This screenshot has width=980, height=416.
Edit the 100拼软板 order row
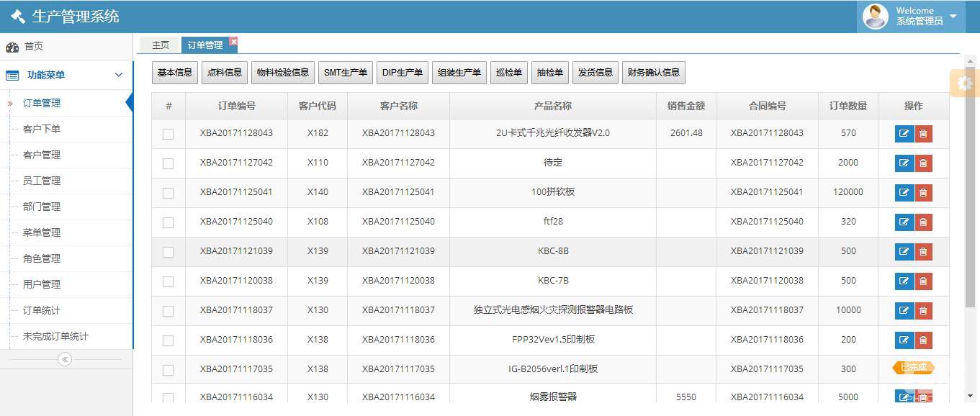point(904,192)
